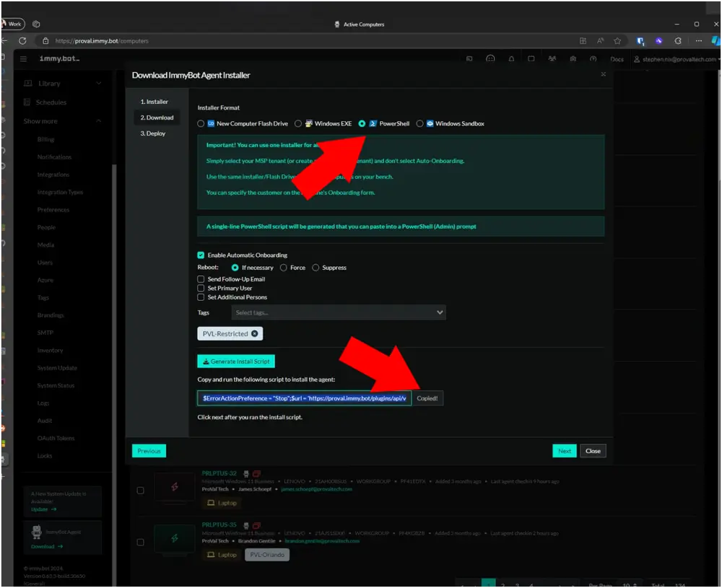Open the notifications bell icon
The height and width of the screenshot is (588, 722).
[x=511, y=59]
